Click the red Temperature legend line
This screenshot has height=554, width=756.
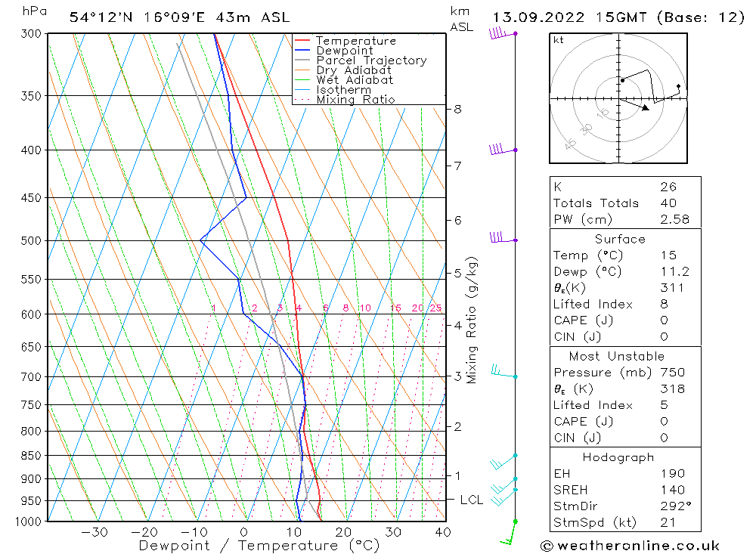click(302, 41)
